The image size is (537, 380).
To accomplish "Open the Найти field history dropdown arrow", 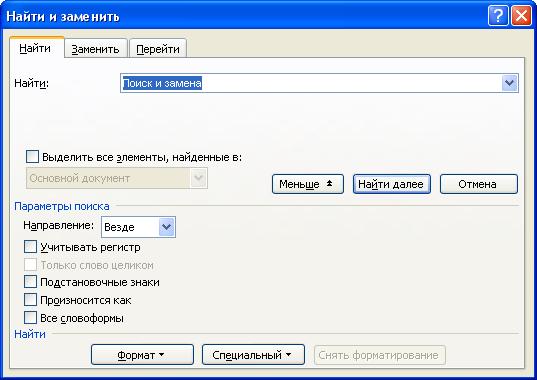I will [510, 83].
